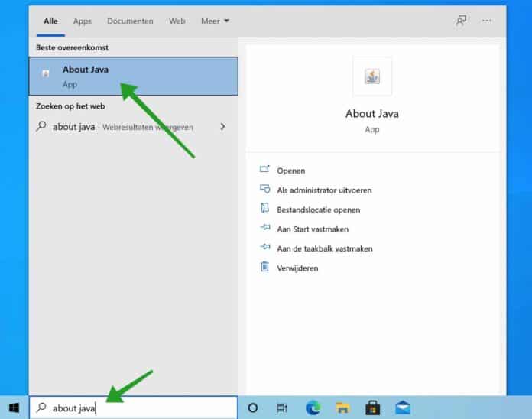Screen dimensions: 532x419
Task: Open Microsoft Store from the taskbar
Action: 372,408
